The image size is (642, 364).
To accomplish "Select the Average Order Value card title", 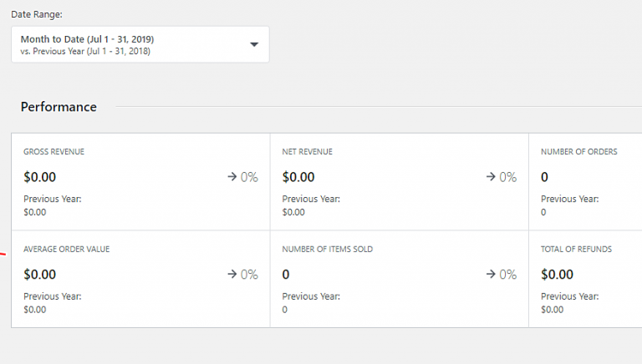I will (x=66, y=249).
